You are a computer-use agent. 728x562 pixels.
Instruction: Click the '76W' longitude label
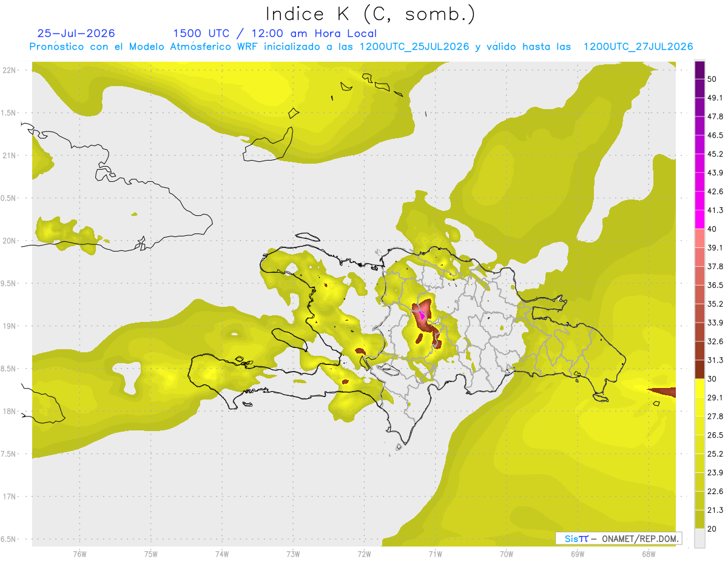point(79,554)
